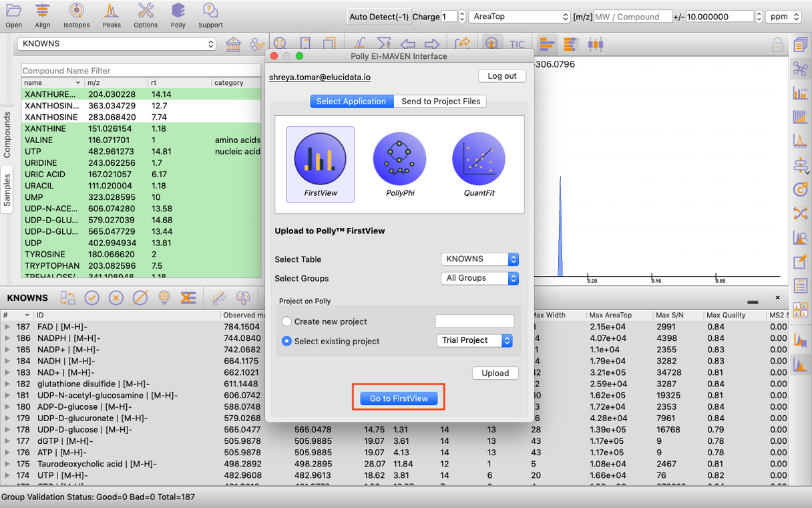Mark group as bad with X circle icon
Image resolution: width=812 pixels, height=508 pixels.
[x=116, y=297]
